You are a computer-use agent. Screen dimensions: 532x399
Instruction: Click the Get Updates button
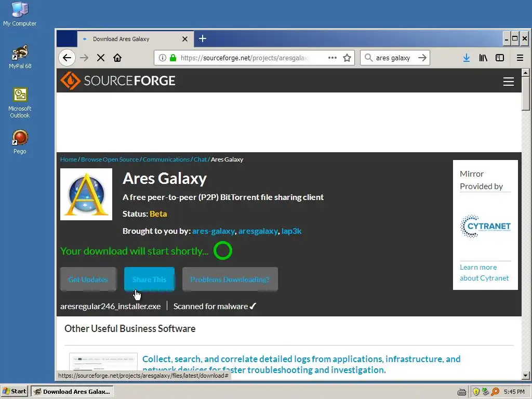(x=88, y=279)
